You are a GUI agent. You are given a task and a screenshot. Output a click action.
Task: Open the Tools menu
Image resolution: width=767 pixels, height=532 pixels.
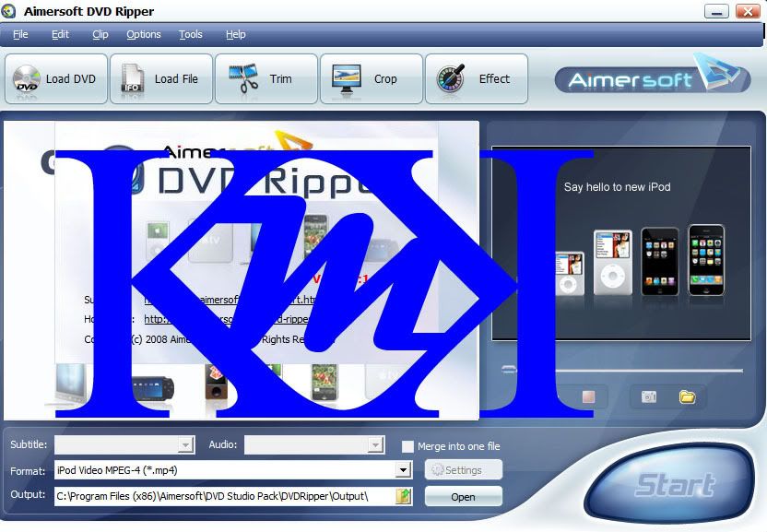click(190, 34)
